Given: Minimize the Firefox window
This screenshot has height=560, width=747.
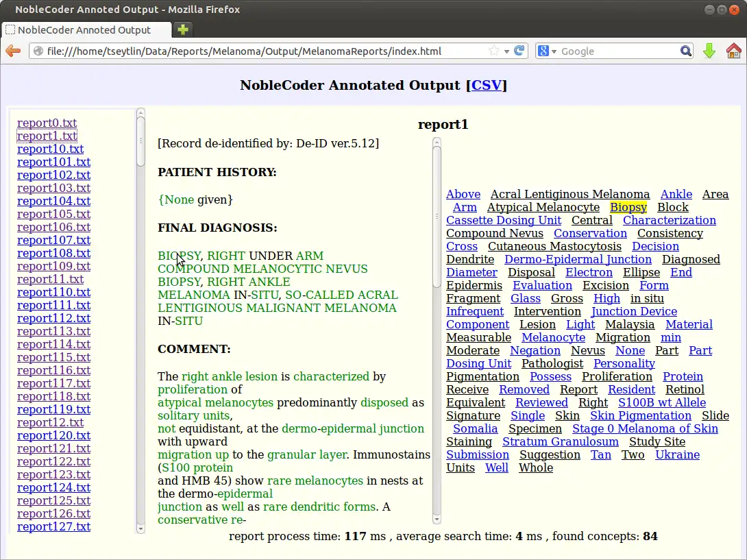Looking at the screenshot, I should tap(709, 10).
